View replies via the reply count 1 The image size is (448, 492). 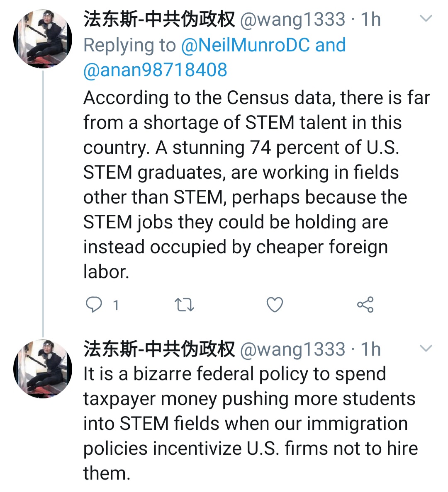click(116, 305)
